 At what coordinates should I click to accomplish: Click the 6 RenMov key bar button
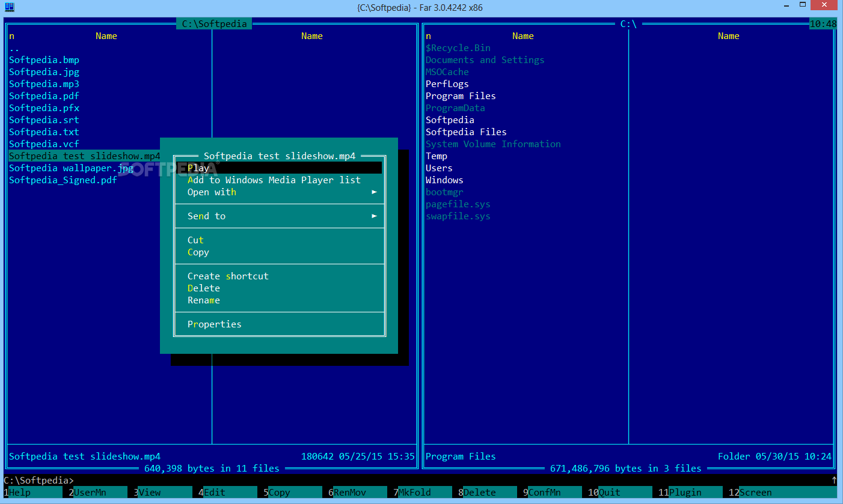pyautogui.click(x=357, y=493)
